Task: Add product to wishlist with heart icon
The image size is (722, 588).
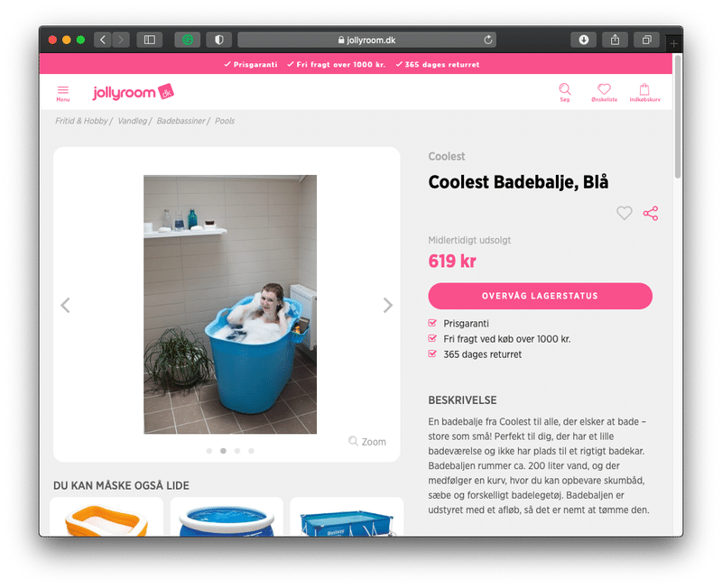Action: point(625,213)
